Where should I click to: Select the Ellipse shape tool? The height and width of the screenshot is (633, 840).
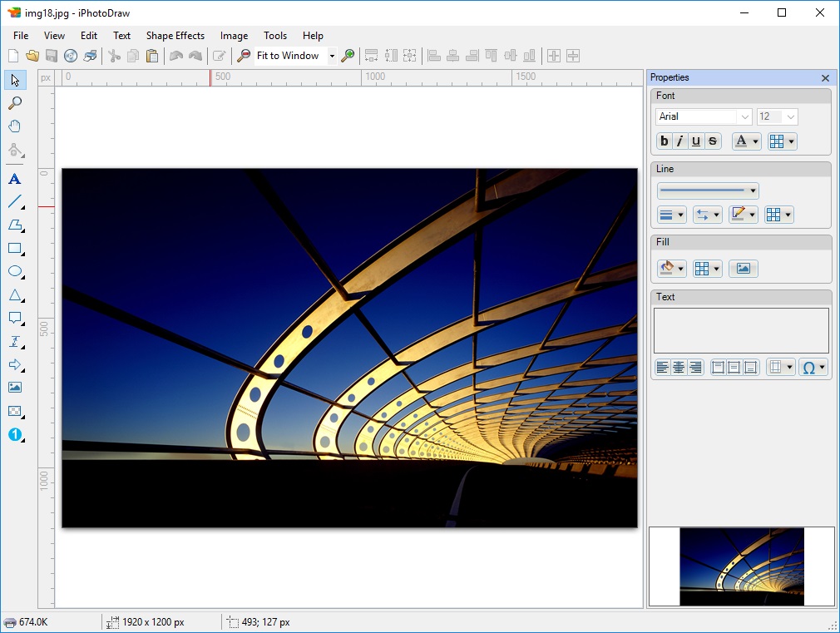coord(14,271)
